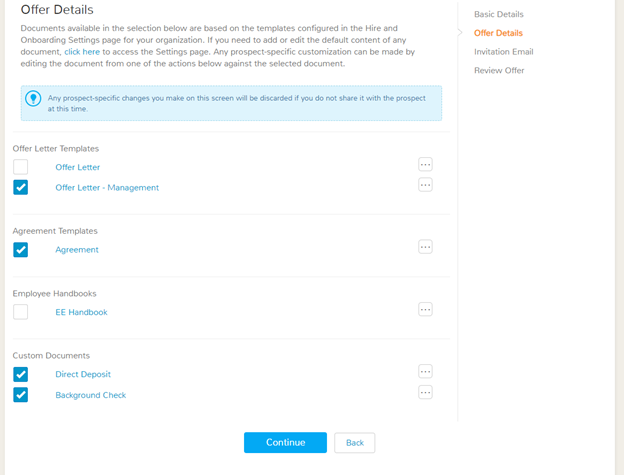
Task: Click the Back button
Action: 355,443
